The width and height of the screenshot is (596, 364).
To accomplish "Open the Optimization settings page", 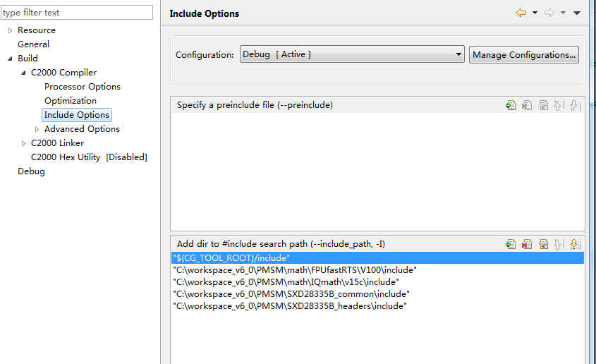I will (71, 101).
